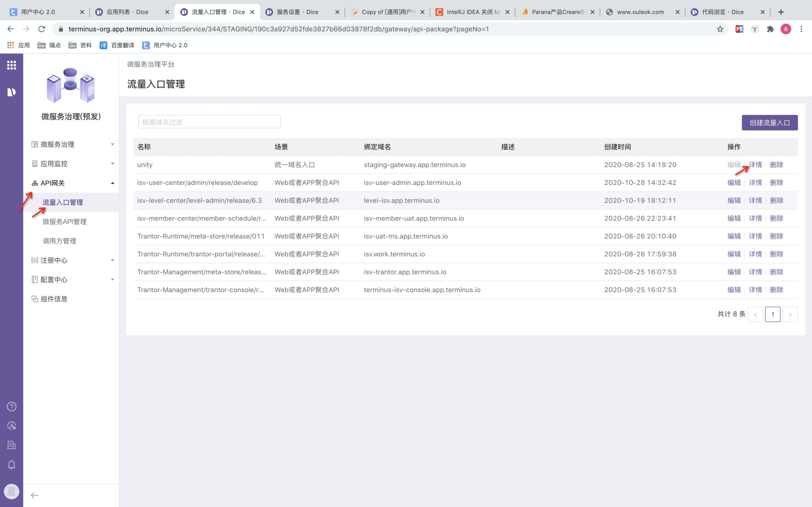Click the 创建流量入口 button

tap(770, 122)
